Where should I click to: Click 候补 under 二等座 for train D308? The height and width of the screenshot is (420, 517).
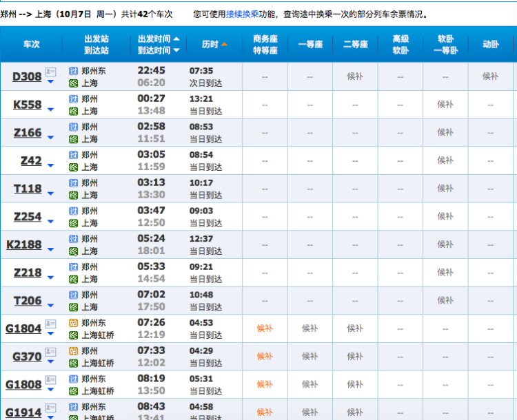(x=355, y=76)
